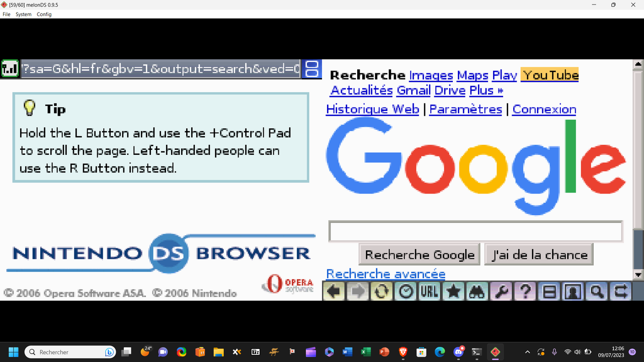Screen dimensions: 644x362
Task: Open the Microsoft Edge taskbar icon
Action: (x=440, y=352)
